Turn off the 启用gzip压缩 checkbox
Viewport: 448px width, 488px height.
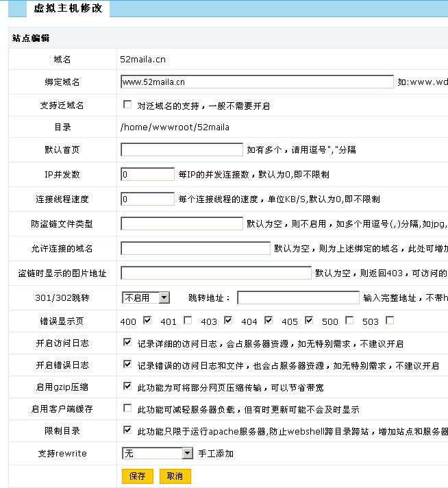pyautogui.click(x=127, y=386)
